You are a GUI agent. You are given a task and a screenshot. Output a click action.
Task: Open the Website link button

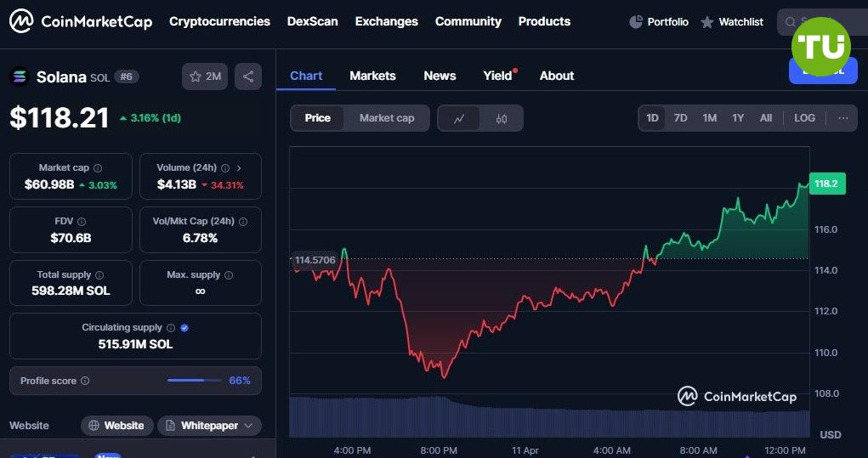117,426
